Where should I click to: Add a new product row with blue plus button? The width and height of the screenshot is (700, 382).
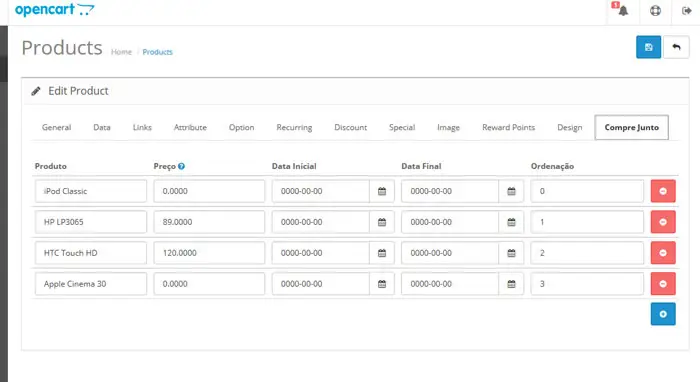(x=663, y=314)
